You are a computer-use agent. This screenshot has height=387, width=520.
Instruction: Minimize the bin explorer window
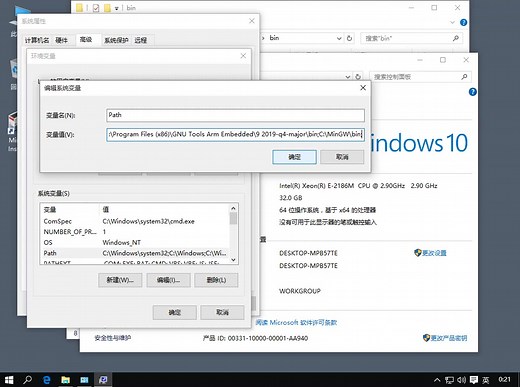click(x=411, y=7)
